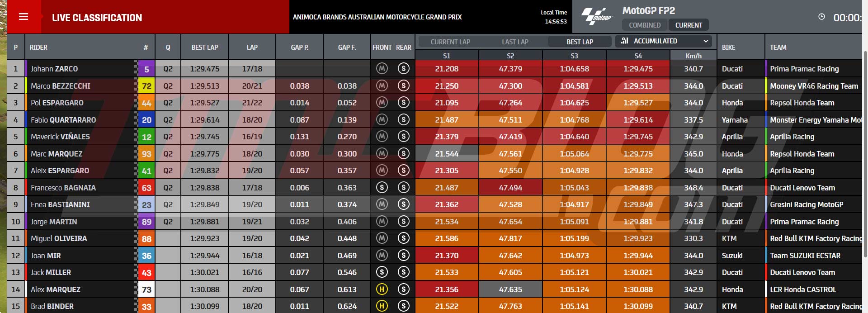Click Jack Miller's front soft tyre icon
Screen dimensions: 868x313
tap(382, 272)
